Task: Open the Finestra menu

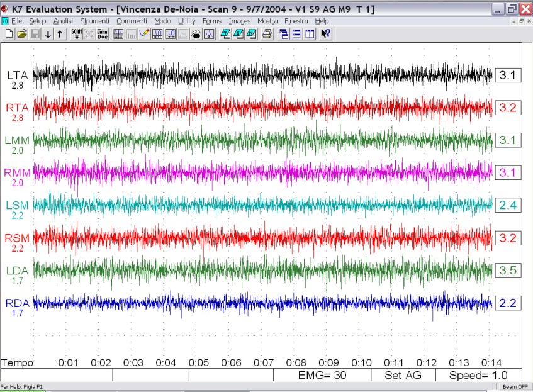Action: pyautogui.click(x=296, y=21)
